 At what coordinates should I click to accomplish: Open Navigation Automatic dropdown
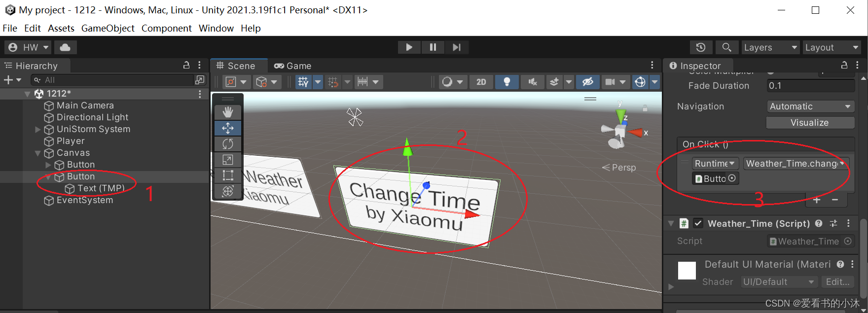(x=810, y=106)
